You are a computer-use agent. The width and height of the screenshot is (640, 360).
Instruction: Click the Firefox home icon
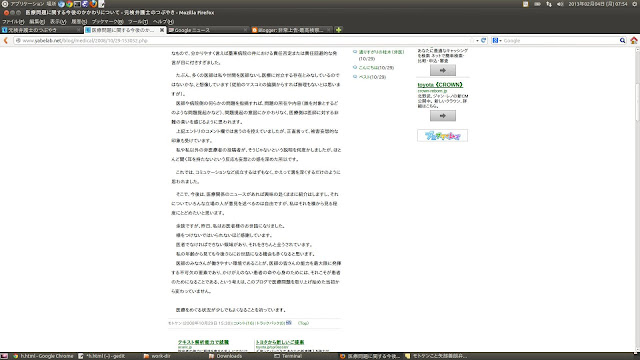point(633,40)
